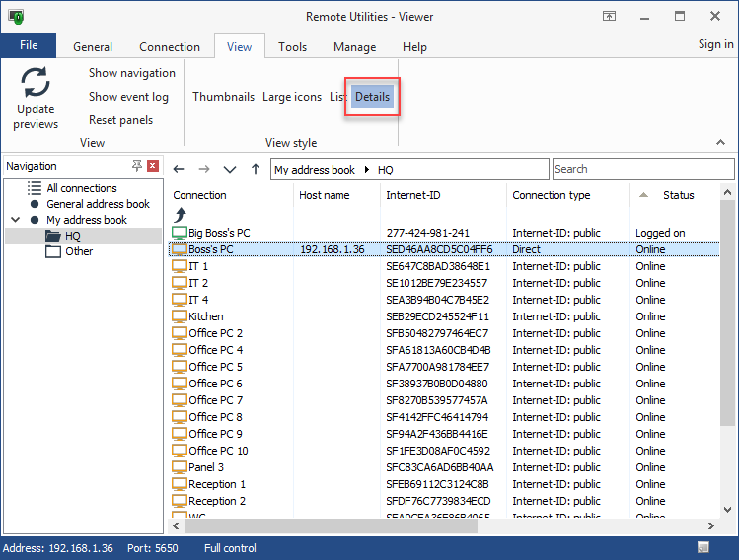This screenshot has height=560, width=739.
Task: Select General address book tree item
Action: point(98,204)
